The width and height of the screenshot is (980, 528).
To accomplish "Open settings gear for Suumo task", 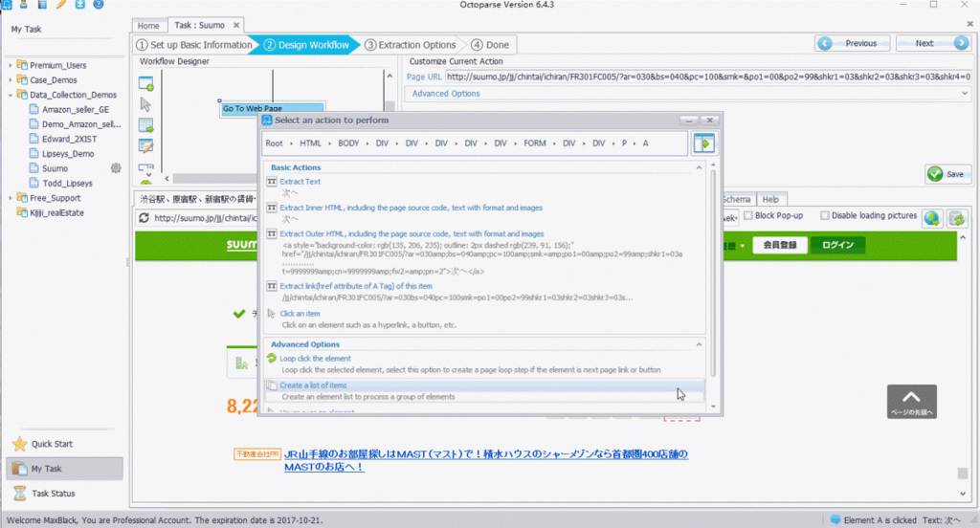I will coord(116,168).
